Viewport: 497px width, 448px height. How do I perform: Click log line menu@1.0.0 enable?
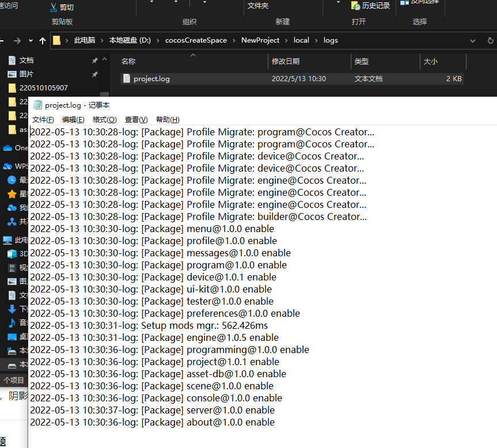point(152,229)
